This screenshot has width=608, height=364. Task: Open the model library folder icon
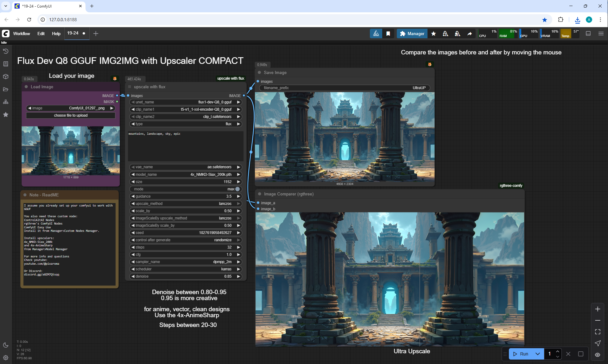(6, 89)
